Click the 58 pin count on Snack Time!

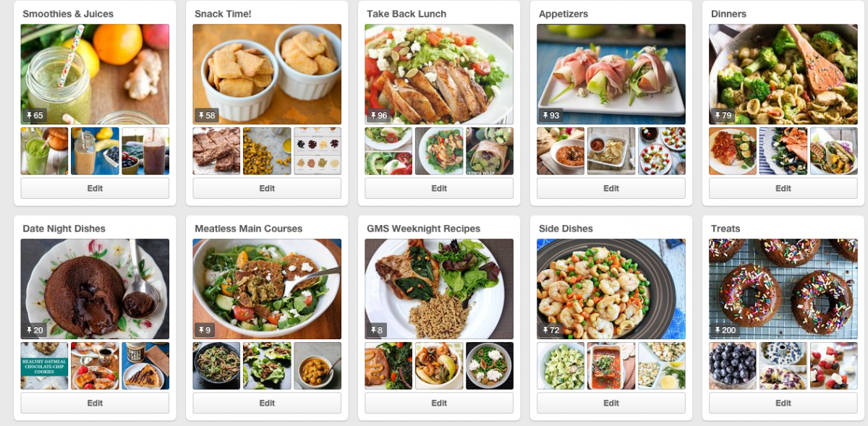pyautogui.click(x=206, y=116)
